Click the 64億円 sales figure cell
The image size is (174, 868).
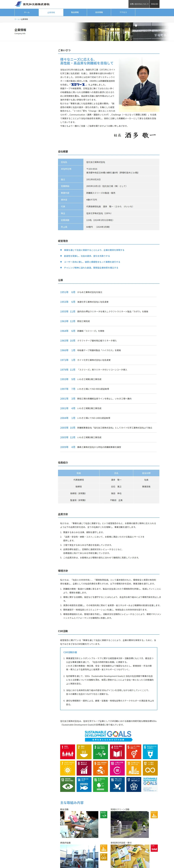point(121,227)
